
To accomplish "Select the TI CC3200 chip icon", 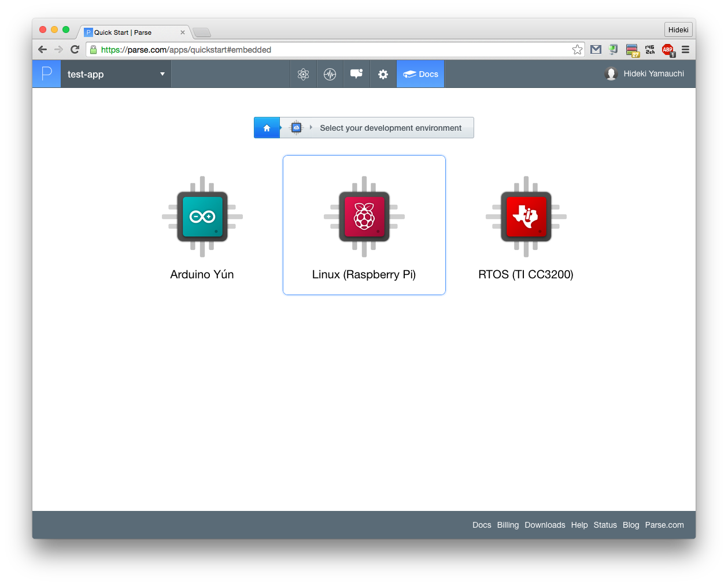I will (526, 216).
